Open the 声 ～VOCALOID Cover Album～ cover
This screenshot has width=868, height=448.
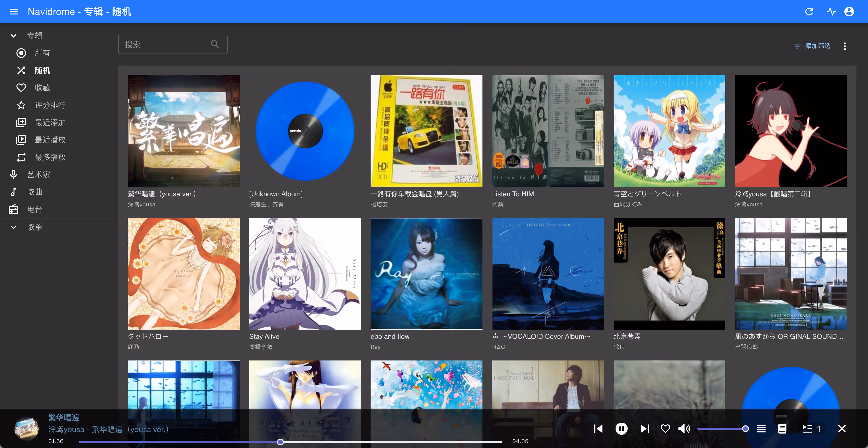click(x=548, y=273)
